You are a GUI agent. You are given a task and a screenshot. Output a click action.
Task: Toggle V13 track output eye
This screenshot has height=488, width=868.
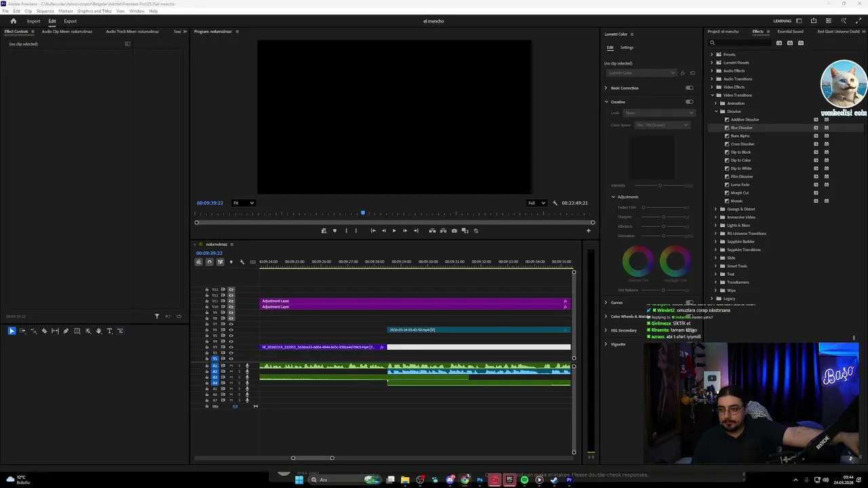[x=231, y=289]
